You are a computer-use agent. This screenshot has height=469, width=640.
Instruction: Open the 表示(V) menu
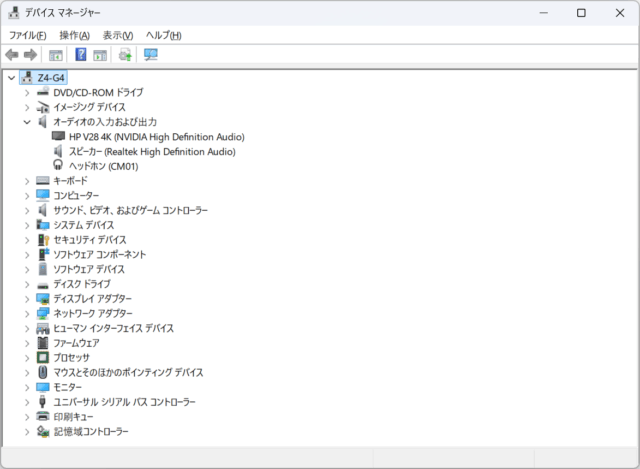[x=117, y=35]
